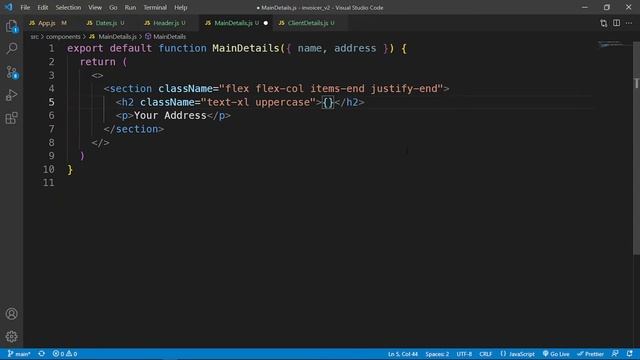Click the Prettier status bar item
Image resolution: width=640 pixels, height=360 pixels.
590,354
